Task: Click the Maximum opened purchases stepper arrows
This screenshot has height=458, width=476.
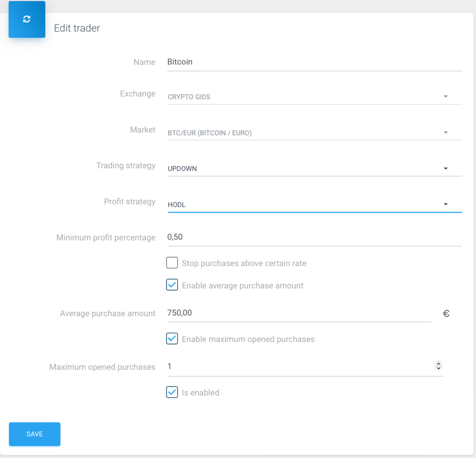Action: tap(438, 366)
